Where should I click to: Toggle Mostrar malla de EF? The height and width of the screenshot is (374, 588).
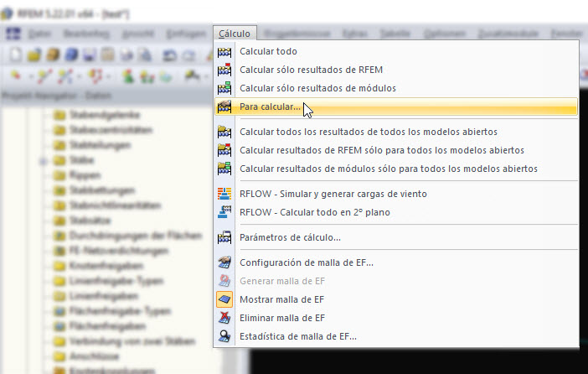pyautogui.click(x=396, y=299)
